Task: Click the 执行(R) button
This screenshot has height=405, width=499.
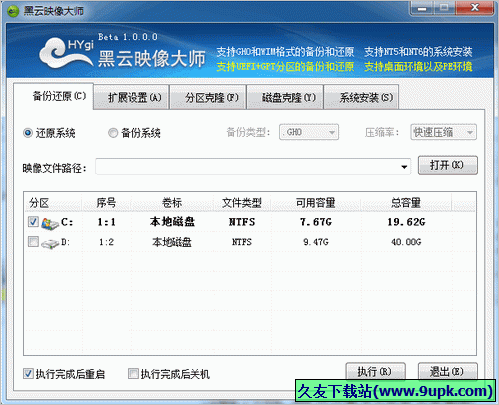Action: [375, 371]
